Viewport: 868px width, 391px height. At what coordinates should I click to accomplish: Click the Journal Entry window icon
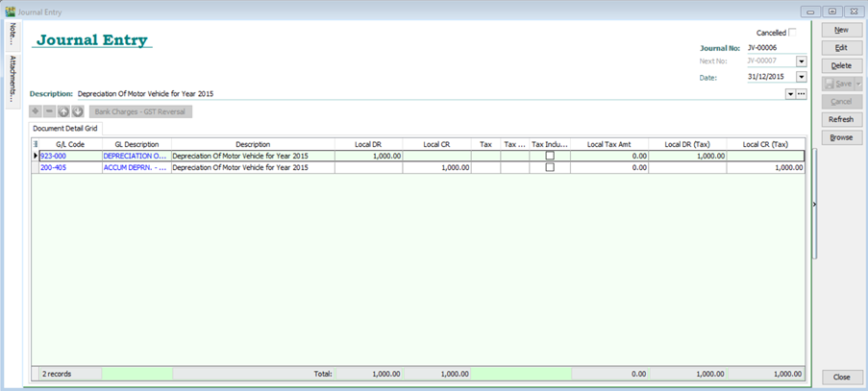[x=10, y=11]
